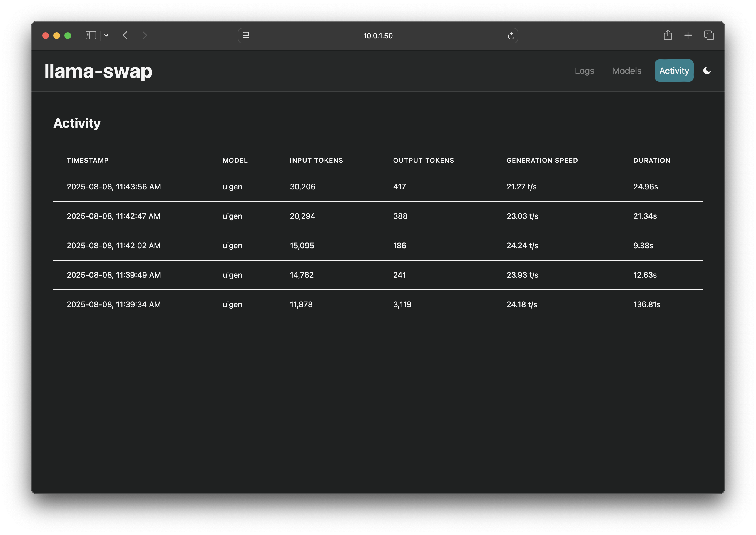Image resolution: width=756 pixels, height=535 pixels.
Task: Open the page settings icon in address bar
Action: click(x=246, y=36)
